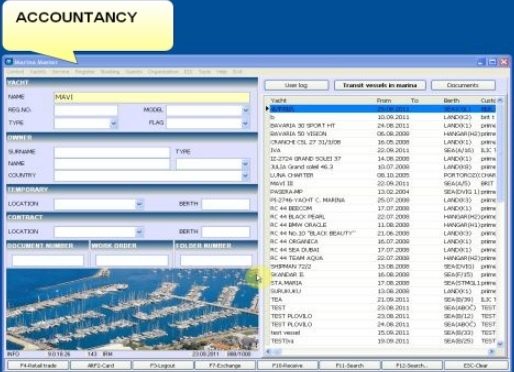
Task: Select the BAVARIA 30 SPORT HT row
Action: pos(382,126)
